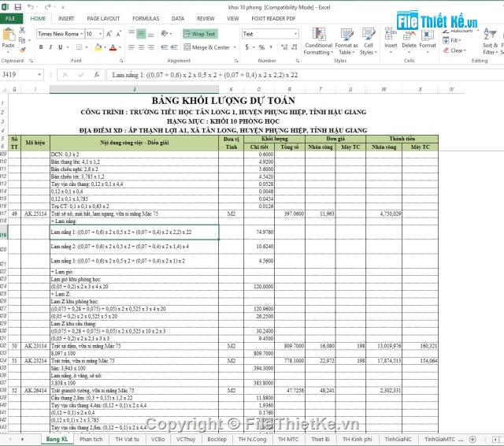Image resolution: width=504 pixels, height=446 pixels.
Task: Toggle Wrap Text for the cell
Action: [200, 34]
